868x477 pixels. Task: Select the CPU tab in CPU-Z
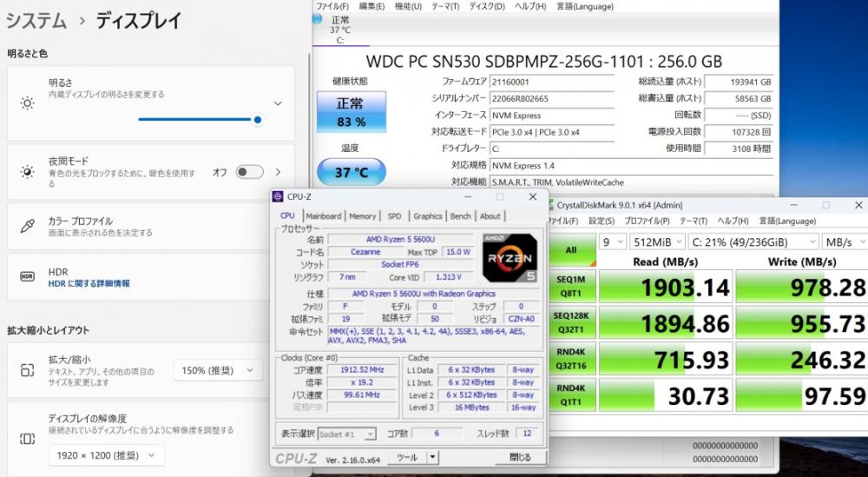tap(288, 215)
